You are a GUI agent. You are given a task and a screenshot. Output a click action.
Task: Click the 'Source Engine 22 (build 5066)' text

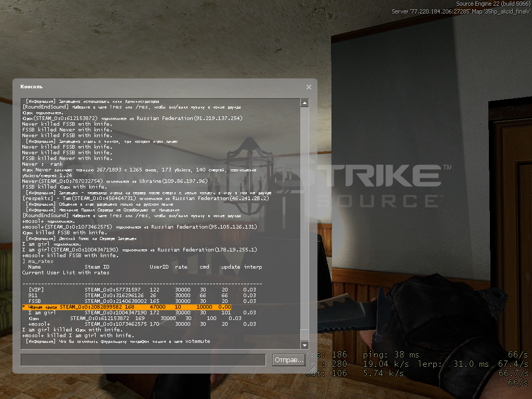coord(493,4)
